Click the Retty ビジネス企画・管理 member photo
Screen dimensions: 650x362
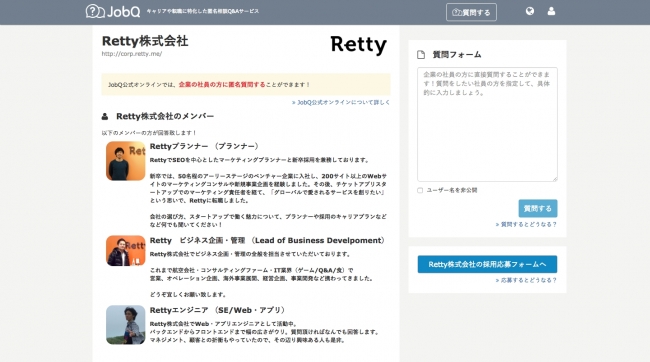126,250
